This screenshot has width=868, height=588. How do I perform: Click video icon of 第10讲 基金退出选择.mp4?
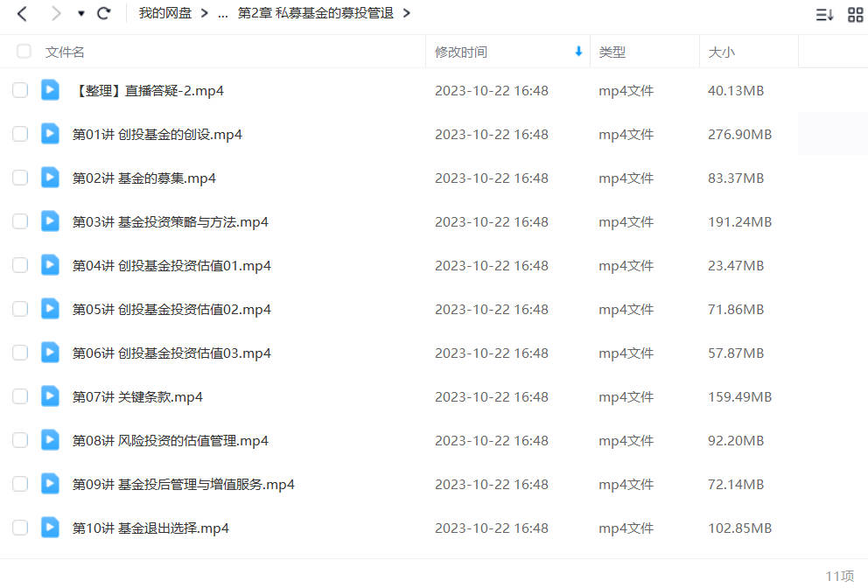(x=50, y=528)
